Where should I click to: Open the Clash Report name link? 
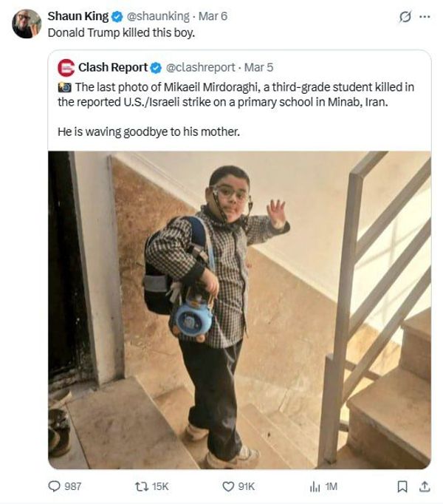tap(113, 67)
